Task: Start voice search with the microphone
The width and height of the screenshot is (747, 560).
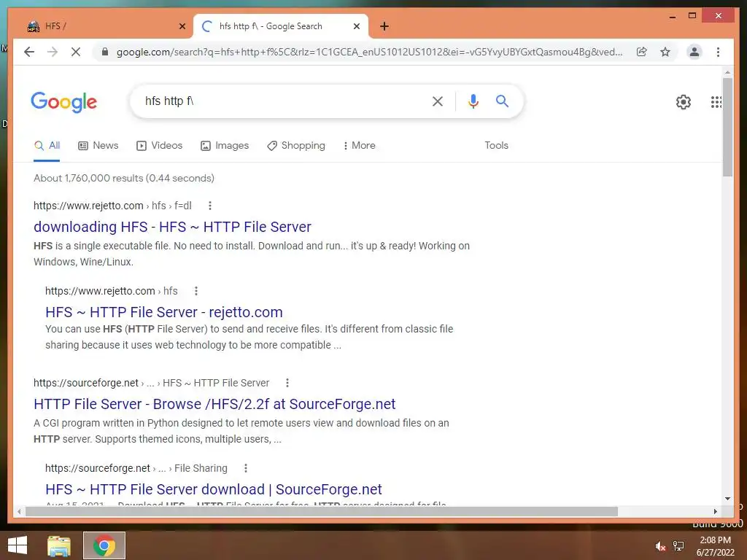Action: point(473,101)
